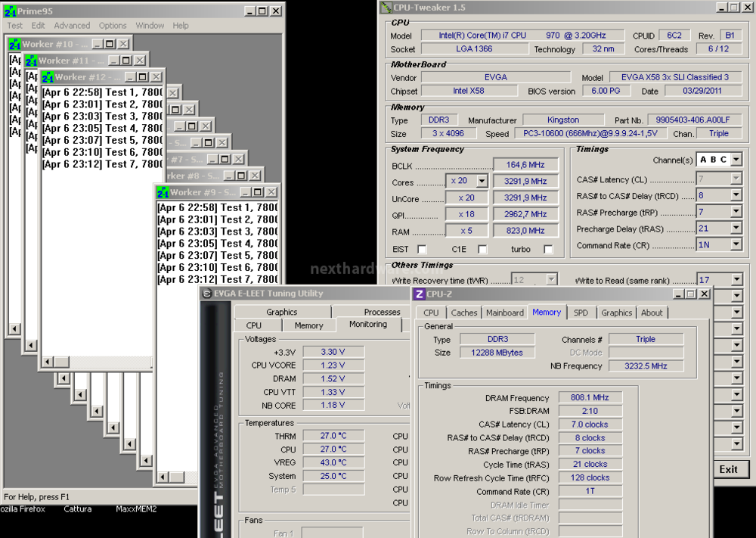Click the EVGA E-LEET title bar icon
The width and height of the screenshot is (756, 538).
click(x=207, y=294)
